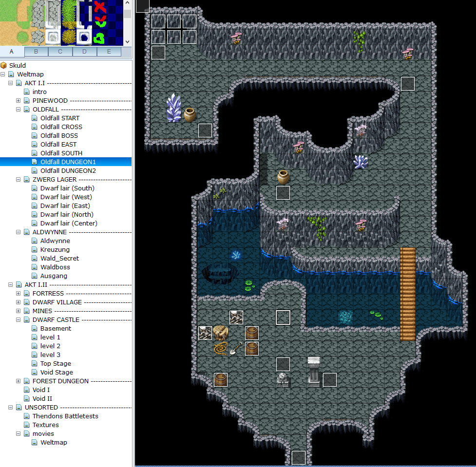Open Dwarf lair (Center) map
The image size is (476, 467).
tap(69, 223)
